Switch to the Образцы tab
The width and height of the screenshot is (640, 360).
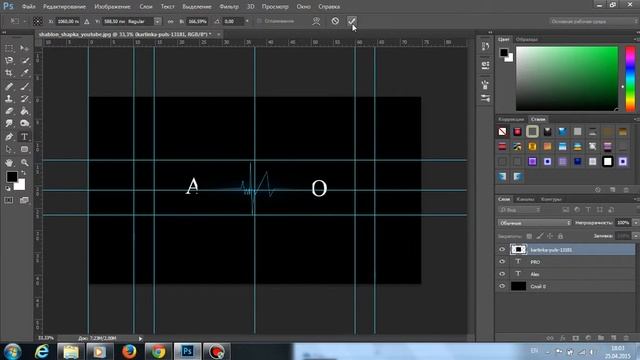pos(527,39)
